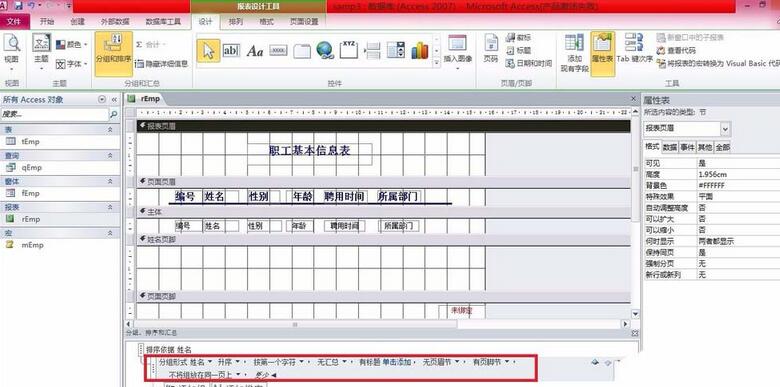The image size is (780, 387).
Task: Click 背景色 #FFFFFF value field
Action: (738, 185)
